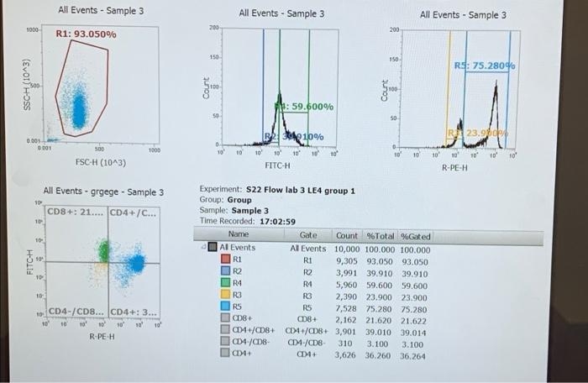
Task: Click the CD4+ %Gated cell 36.264
Action: 413,356
